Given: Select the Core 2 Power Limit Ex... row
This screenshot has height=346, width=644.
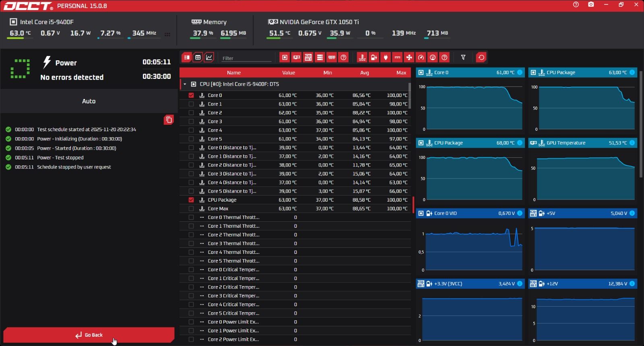Looking at the screenshot, I should coord(295,340).
